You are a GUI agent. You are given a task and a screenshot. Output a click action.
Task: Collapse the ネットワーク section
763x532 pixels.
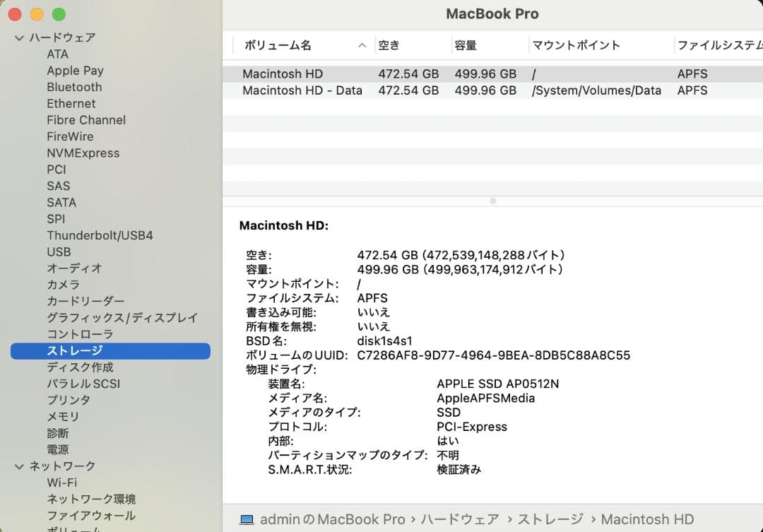(x=18, y=466)
